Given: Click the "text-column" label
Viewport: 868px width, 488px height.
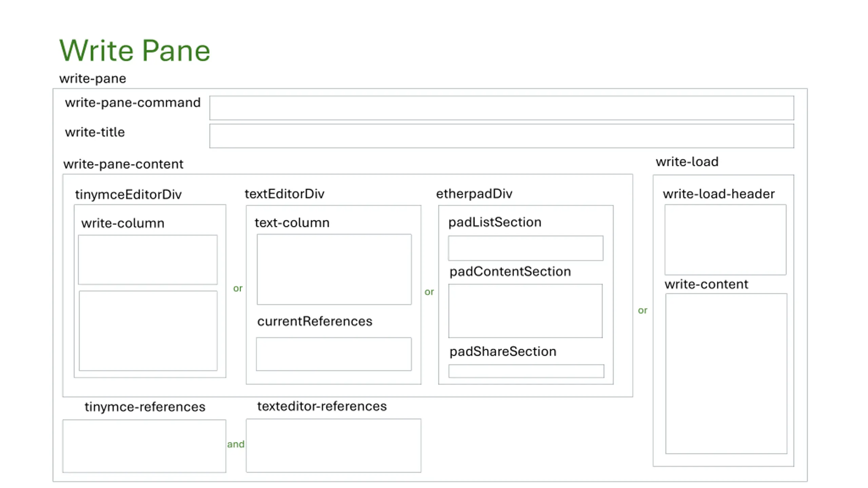Looking at the screenshot, I should (292, 223).
